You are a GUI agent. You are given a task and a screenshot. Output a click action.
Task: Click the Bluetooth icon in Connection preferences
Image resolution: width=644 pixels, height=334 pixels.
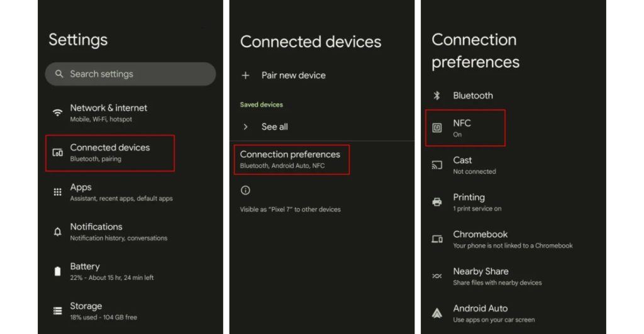coord(436,96)
